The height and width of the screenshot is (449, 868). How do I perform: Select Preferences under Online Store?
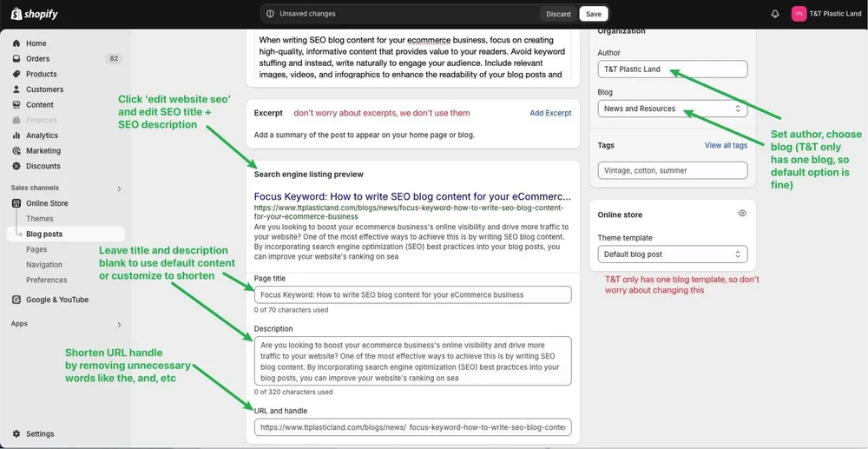pyautogui.click(x=47, y=281)
